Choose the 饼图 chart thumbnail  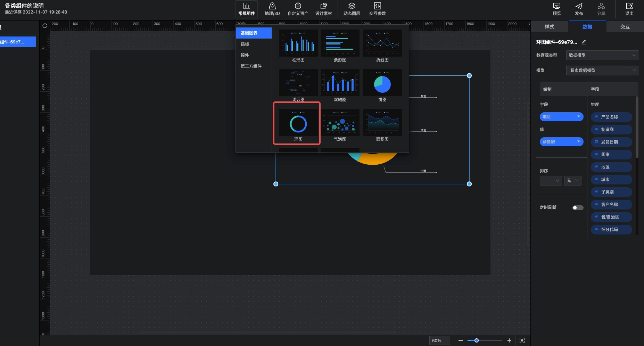pos(382,83)
